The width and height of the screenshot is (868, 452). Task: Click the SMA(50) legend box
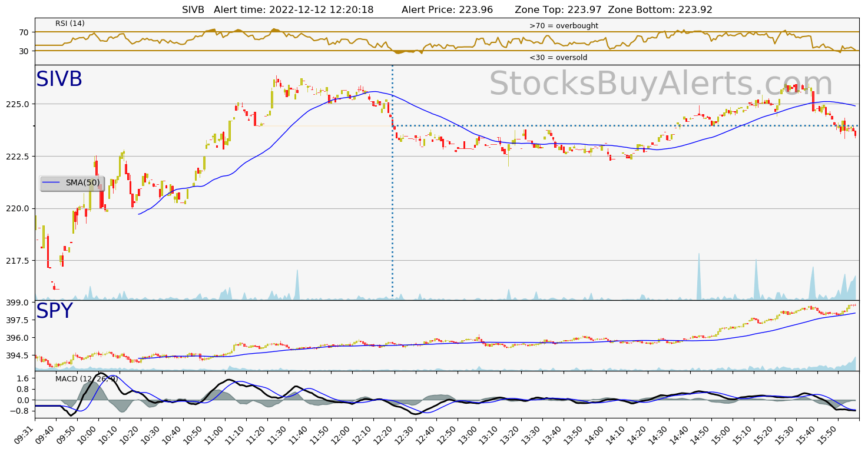pyautogui.click(x=72, y=183)
